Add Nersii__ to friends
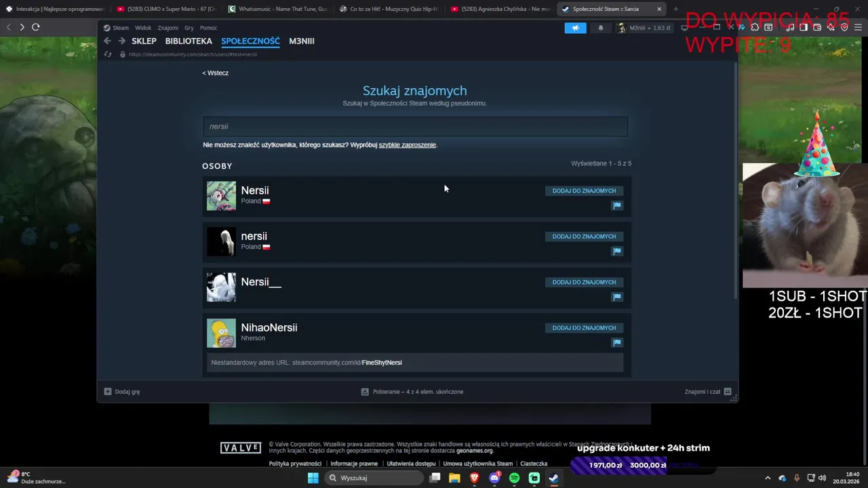 tap(584, 282)
